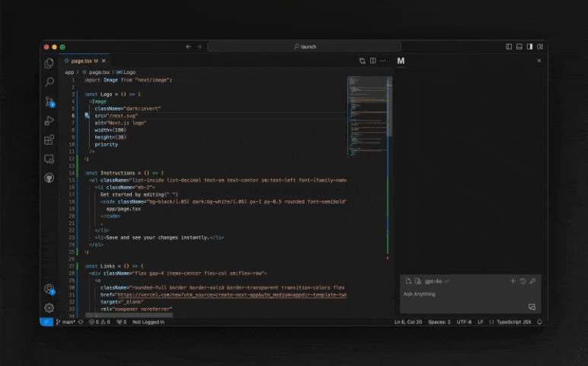Click the second file icon beside gpt-4o

tap(417, 281)
